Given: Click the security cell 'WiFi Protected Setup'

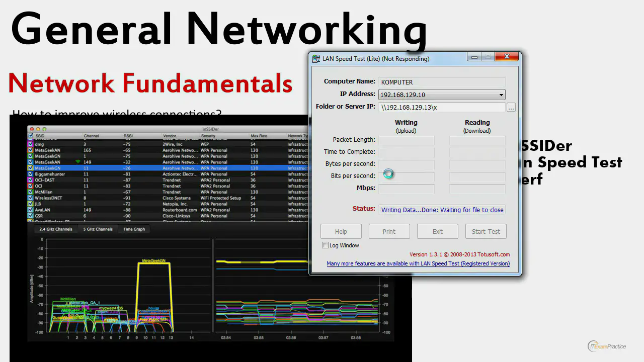Looking at the screenshot, I should pyautogui.click(x=221, y=198).
